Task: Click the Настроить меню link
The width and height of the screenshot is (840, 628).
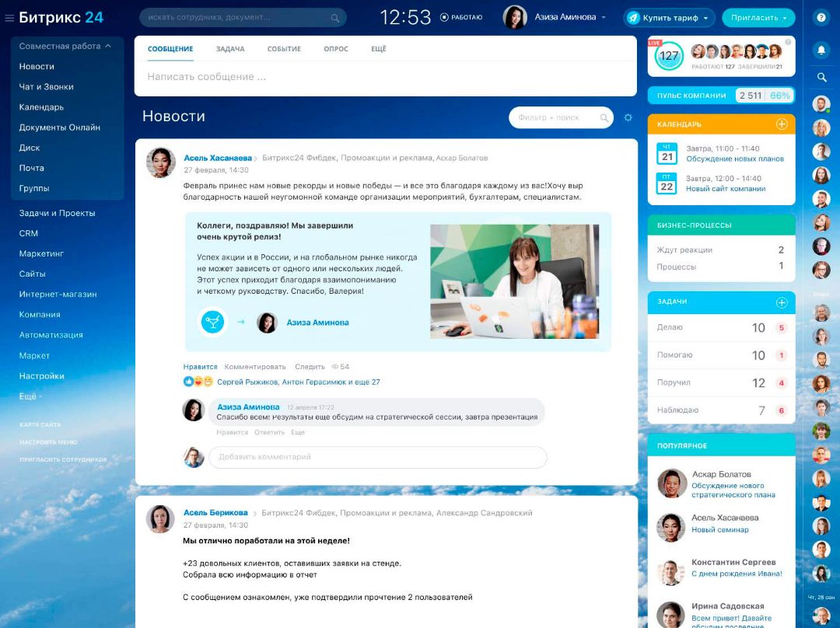Action: [48, 442]
